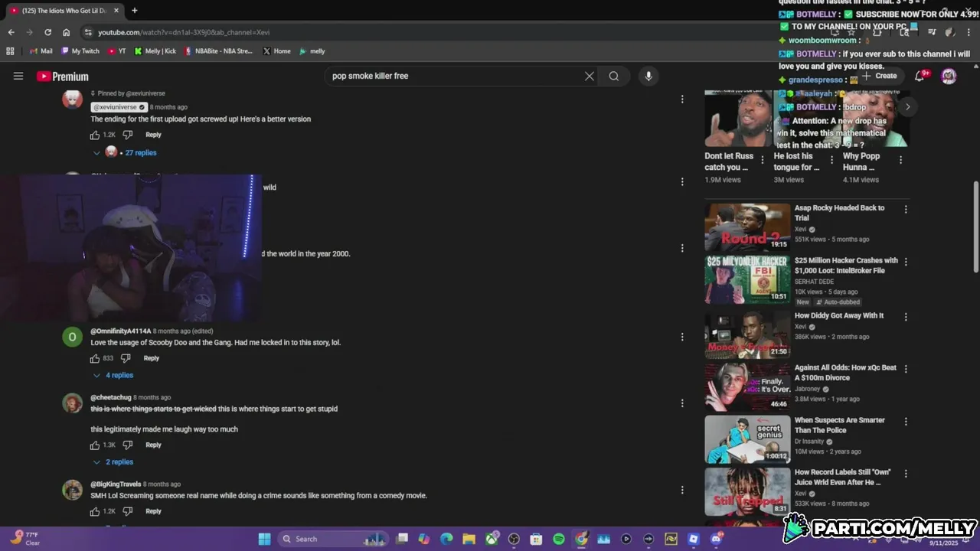Open Microsoft Edge from taskbar
The width and height of the screenshot is (980, 551).
446,539
